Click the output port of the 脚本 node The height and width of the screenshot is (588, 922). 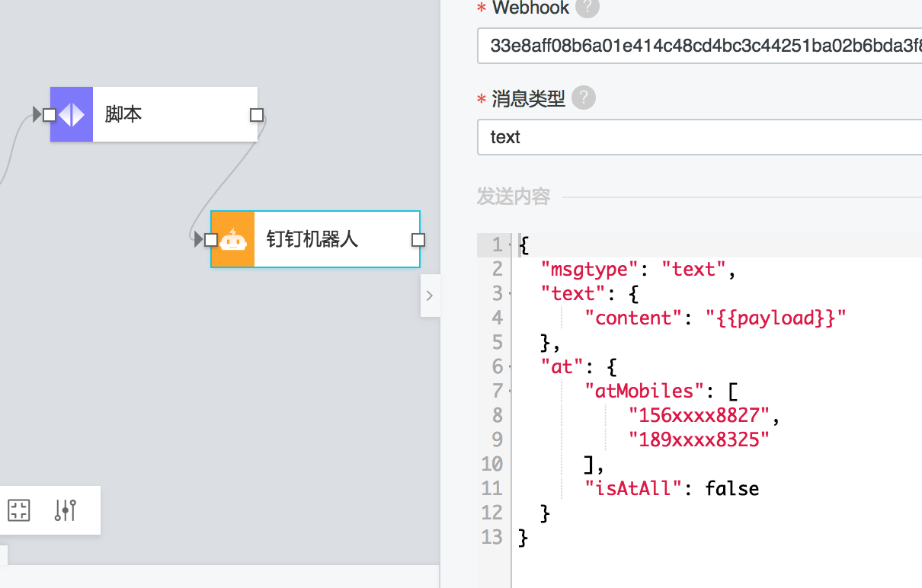(x=257, y=115)
